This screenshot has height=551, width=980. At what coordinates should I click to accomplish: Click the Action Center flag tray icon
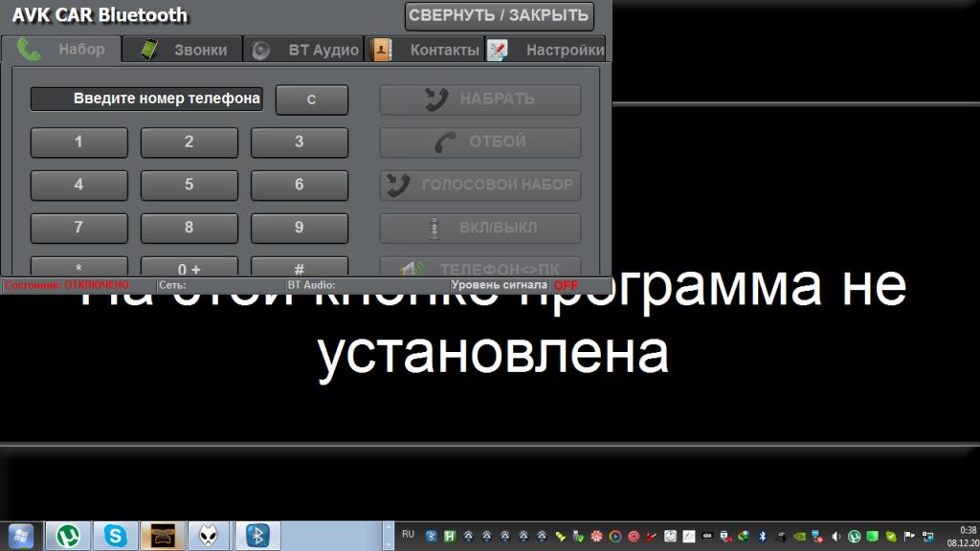point(909,536)
